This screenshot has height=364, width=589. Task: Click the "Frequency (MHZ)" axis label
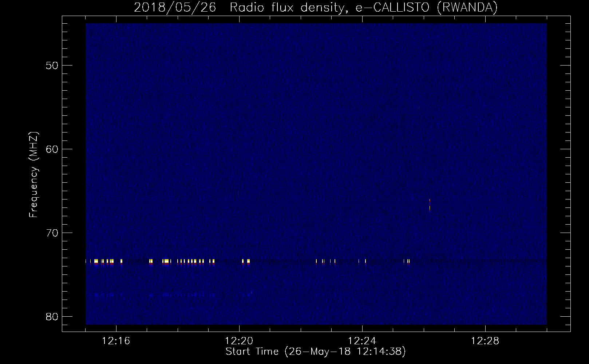point(33,175)
